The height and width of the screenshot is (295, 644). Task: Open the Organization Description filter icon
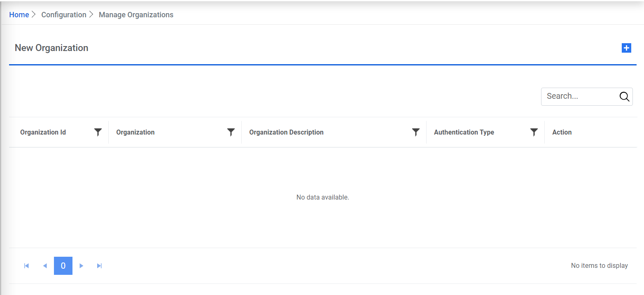(416, 132)
